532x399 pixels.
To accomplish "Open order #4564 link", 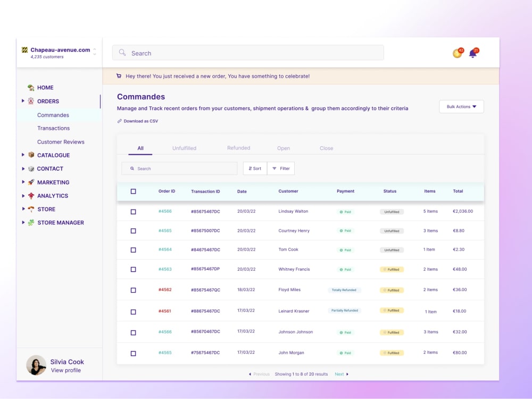I will (165, 250).
